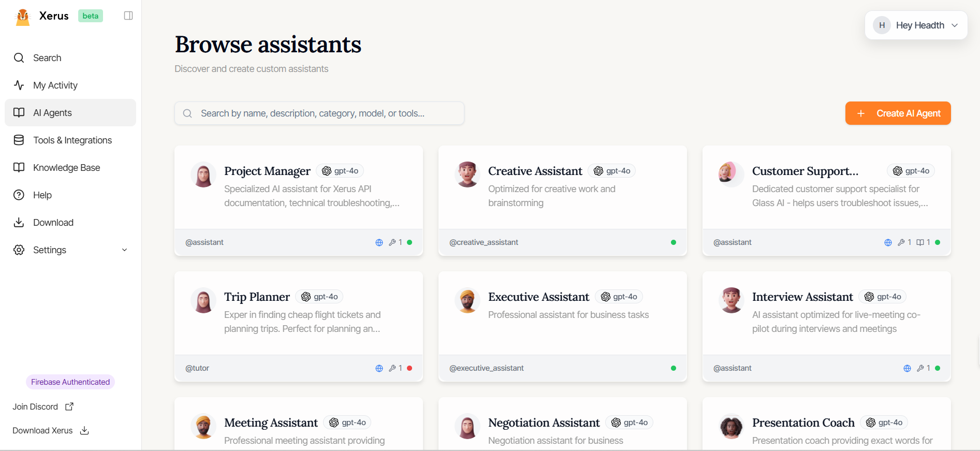Open the Creative Assistant card title
Screen dimensions: 980x451
click(x=535, y=171)
